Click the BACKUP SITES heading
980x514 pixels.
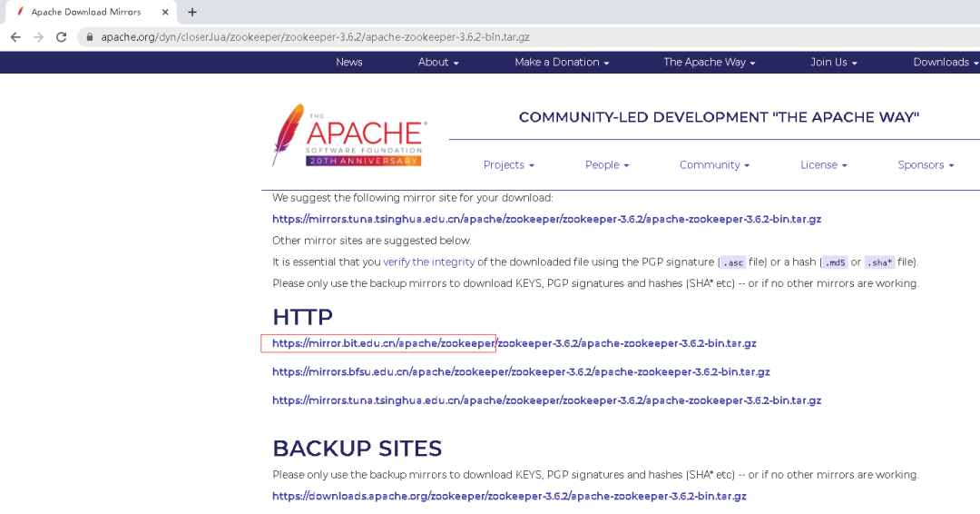pyautogui.click(x=358, y=449)
